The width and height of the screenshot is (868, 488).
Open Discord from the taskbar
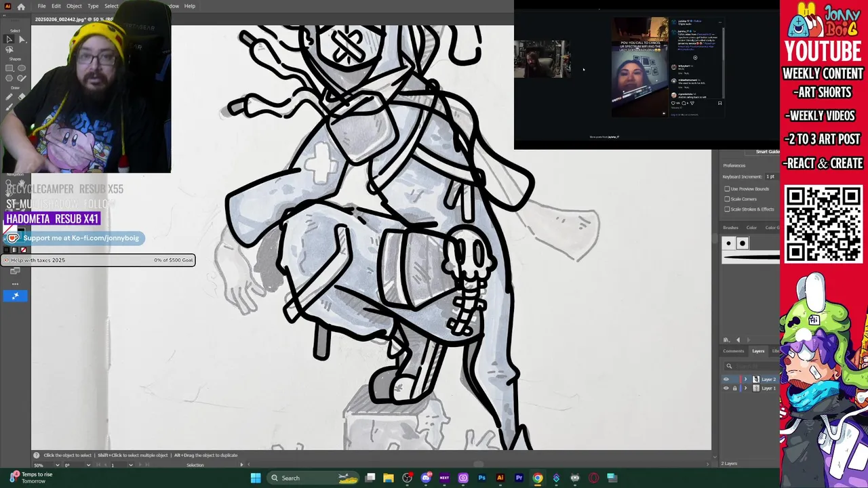point(426,478)
